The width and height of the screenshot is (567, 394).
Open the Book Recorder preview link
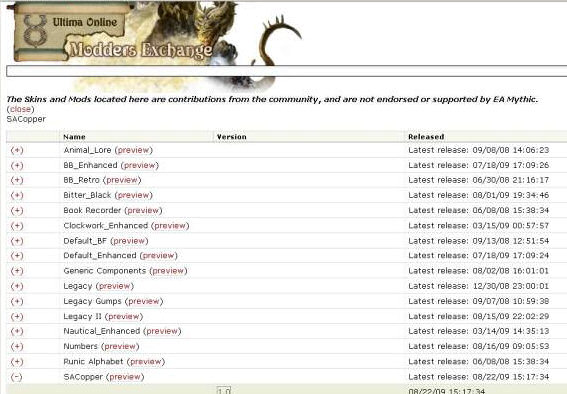point(143,210)
